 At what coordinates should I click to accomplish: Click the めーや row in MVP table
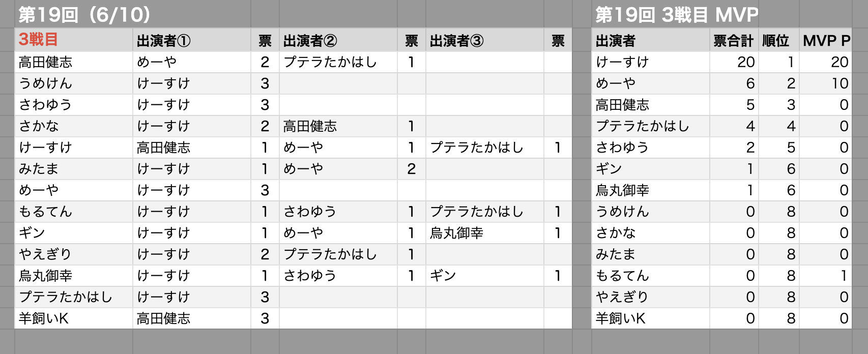(x=721, y=83)
